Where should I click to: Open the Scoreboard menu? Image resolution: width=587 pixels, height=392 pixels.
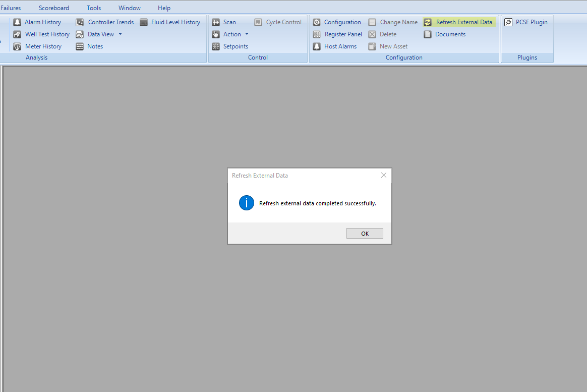point(54,8)
